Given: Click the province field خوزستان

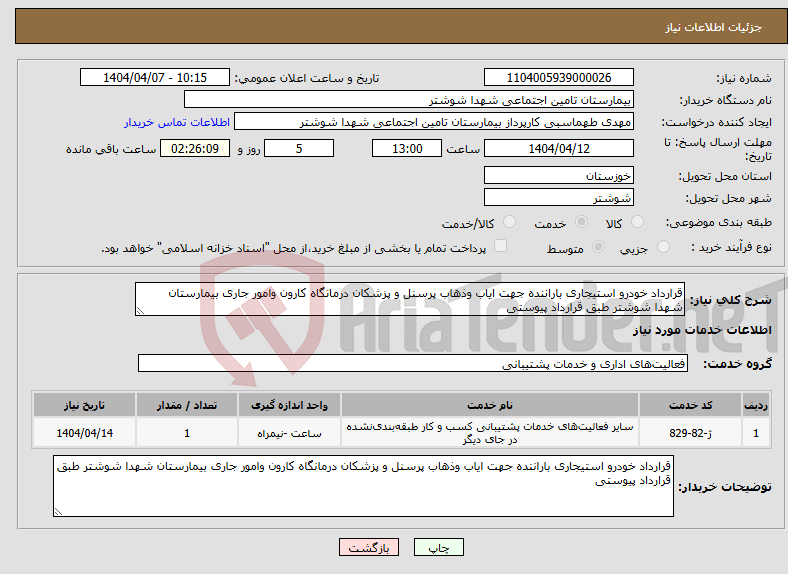Looking at the screenshot, I should [x=558, y=175].
